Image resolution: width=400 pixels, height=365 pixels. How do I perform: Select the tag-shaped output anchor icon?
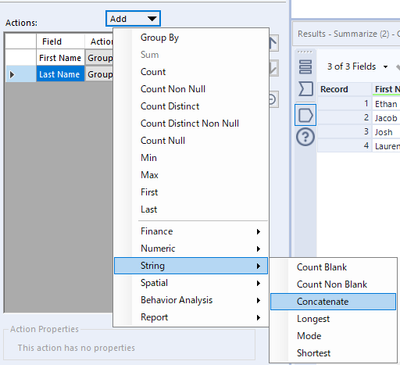click(x=305, y=115)
